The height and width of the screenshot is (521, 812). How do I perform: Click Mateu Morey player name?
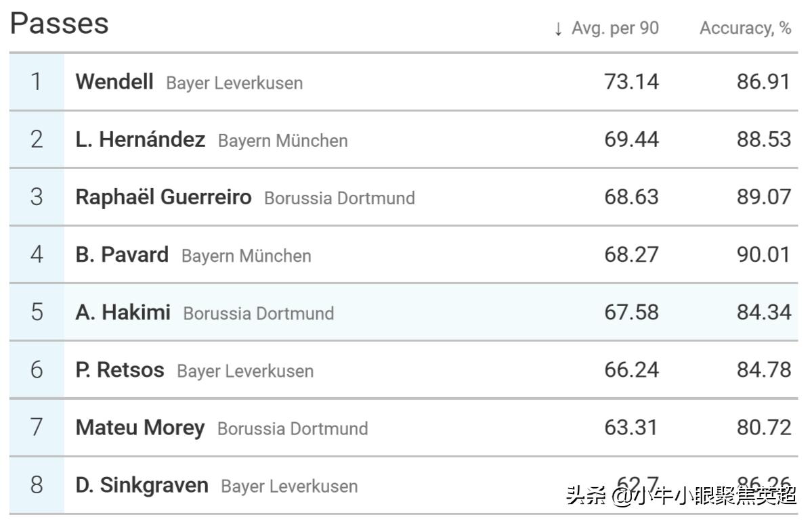[x=140, y=428]
